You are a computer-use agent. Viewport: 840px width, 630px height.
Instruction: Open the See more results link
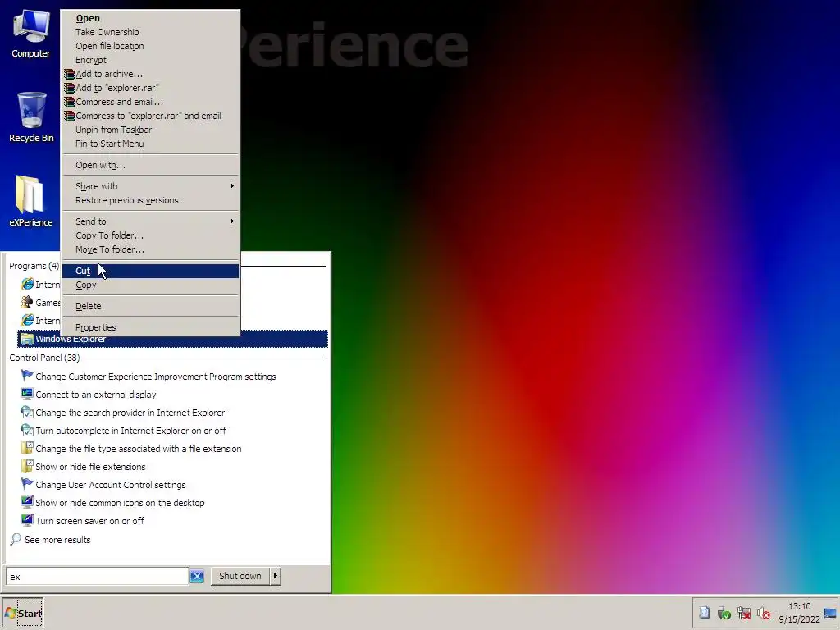pyautogui.click(x=57, y=540)
